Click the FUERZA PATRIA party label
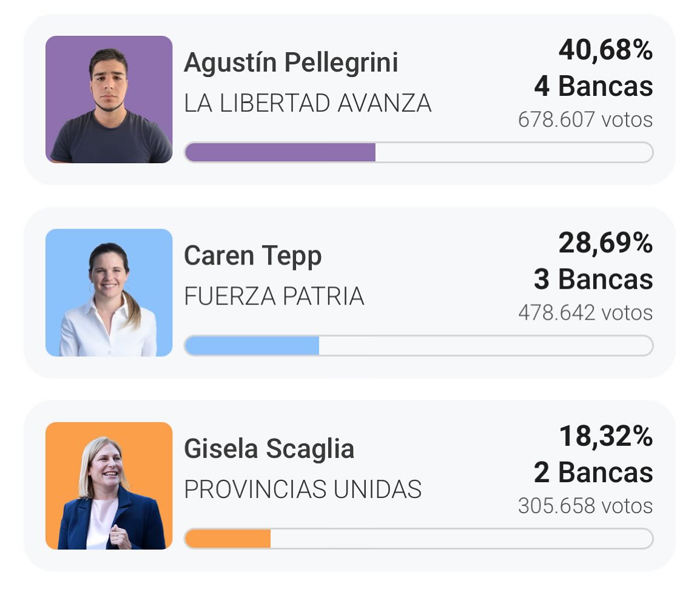 point(274,297)
